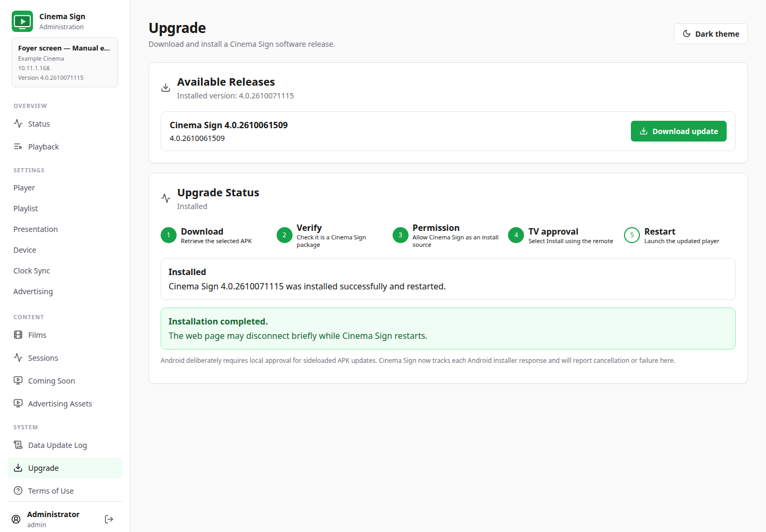Viewport: 766px width, 532px height.
Task: Click the Status activity icon in sidebar
Action: 18,123
